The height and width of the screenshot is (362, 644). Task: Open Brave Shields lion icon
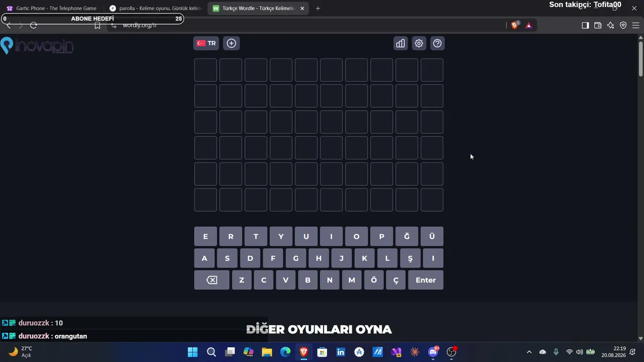(515, 25)
